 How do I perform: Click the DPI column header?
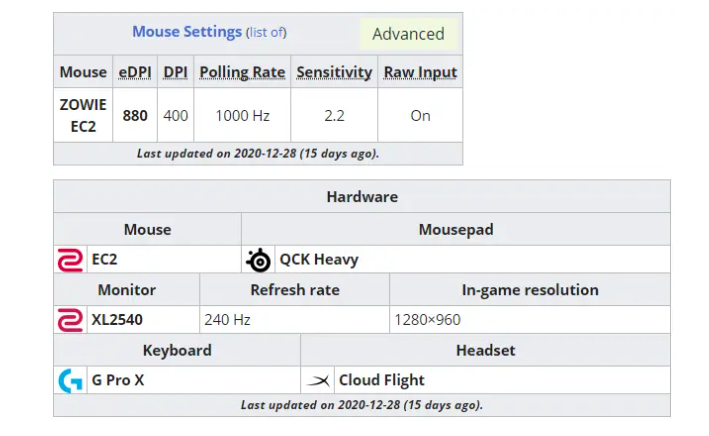click(175, 72)
